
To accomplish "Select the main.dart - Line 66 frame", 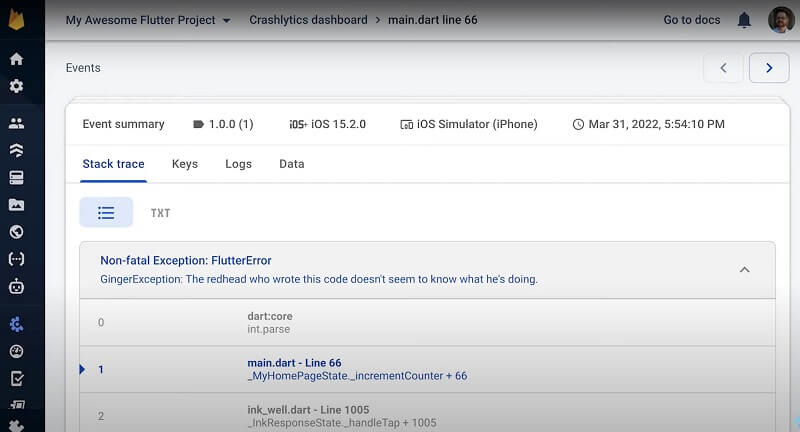I will coord(428,369).
